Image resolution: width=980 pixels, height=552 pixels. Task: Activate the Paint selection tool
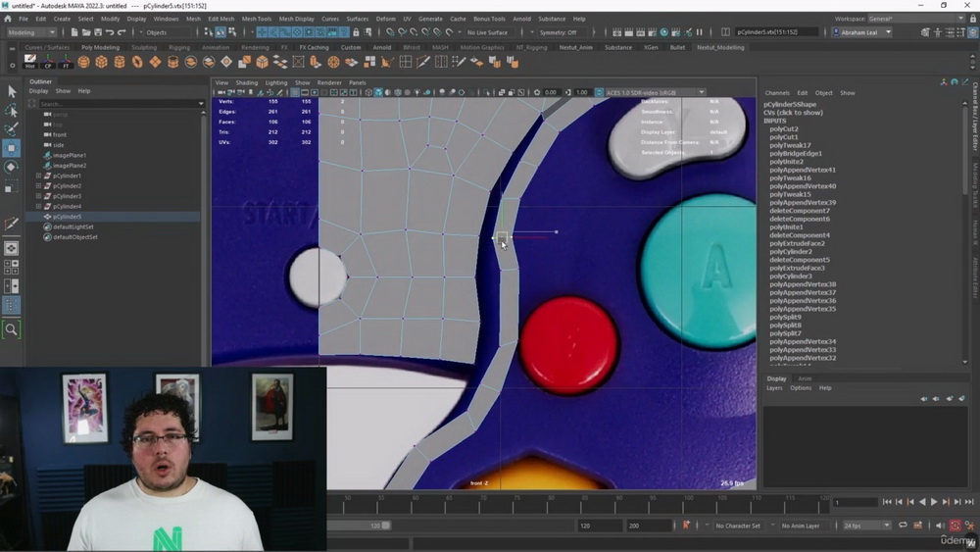[11, 128]
